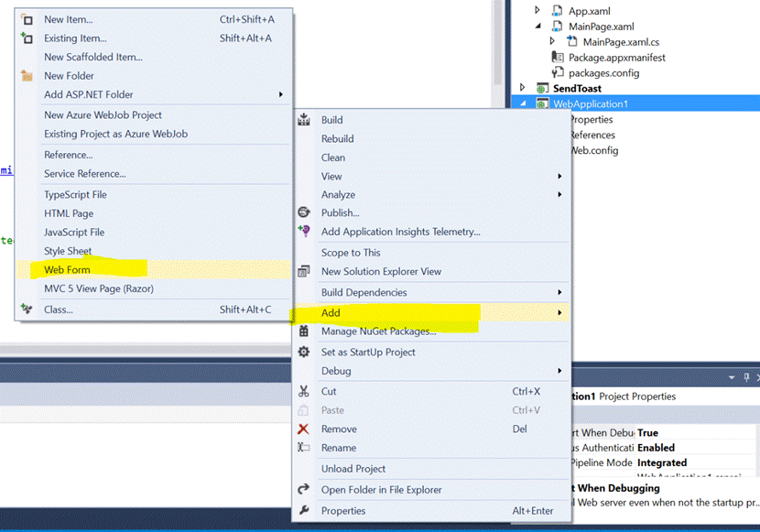Click the New Folder icon
Screen dimensions: 760x532
point(27,76)
